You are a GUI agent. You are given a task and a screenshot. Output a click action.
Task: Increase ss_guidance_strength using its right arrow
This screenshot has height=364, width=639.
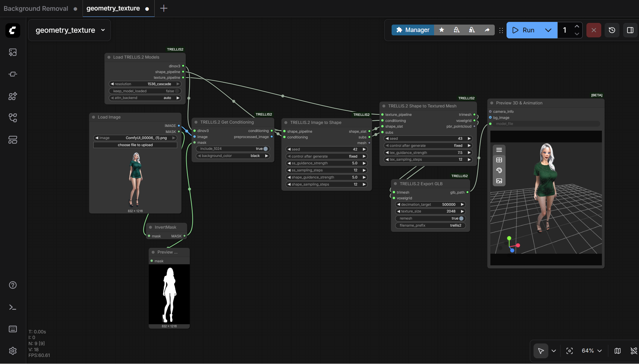(x=364, y=163)
